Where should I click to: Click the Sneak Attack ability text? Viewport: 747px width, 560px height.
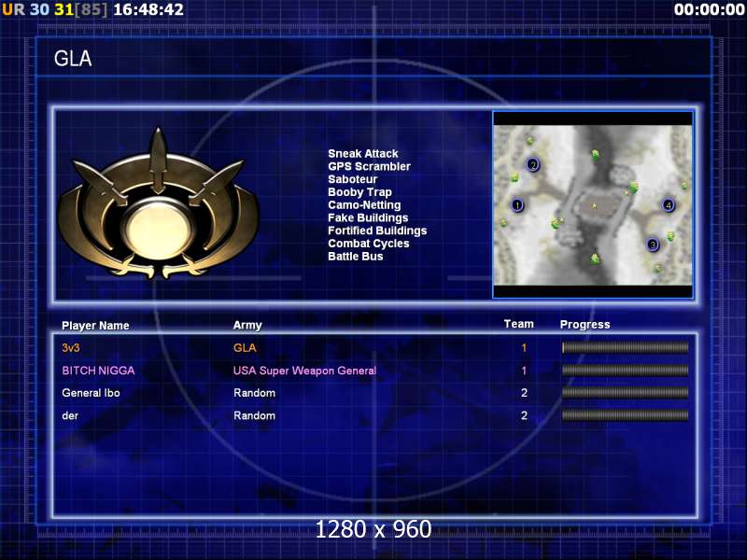[x=363, y=154]
